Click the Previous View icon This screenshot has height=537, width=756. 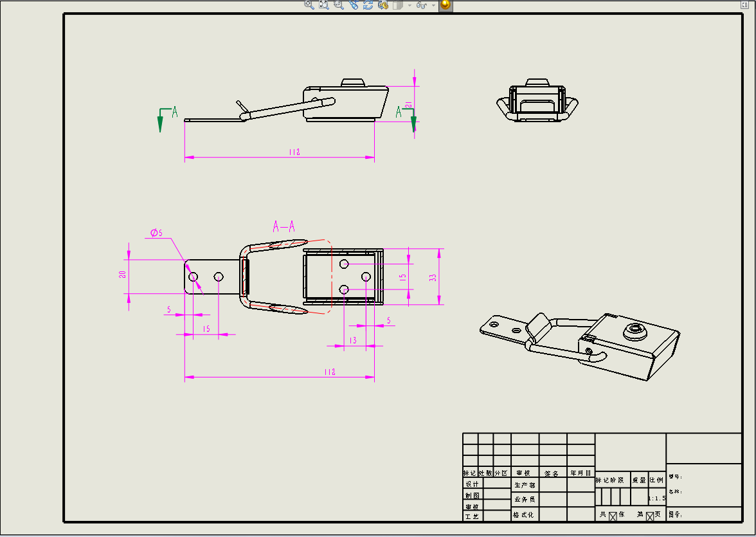354,5
